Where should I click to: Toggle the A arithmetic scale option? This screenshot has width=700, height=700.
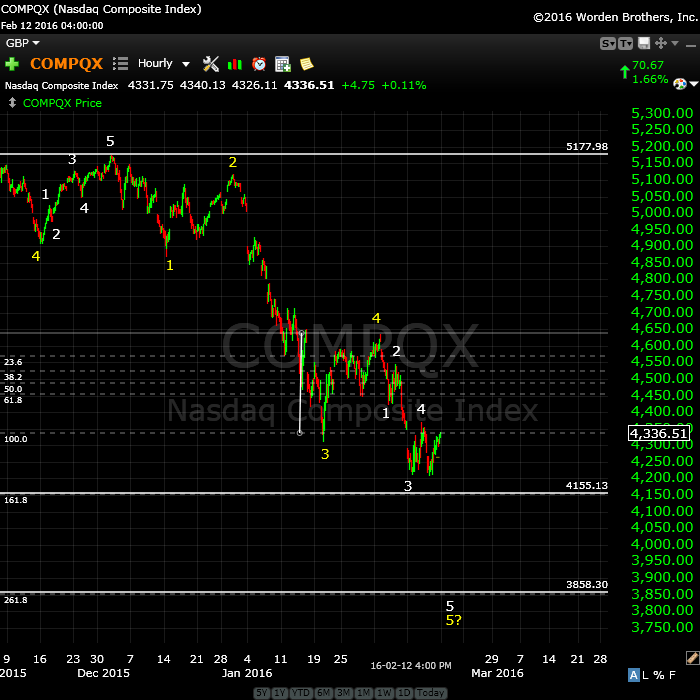tap(633, 675)
